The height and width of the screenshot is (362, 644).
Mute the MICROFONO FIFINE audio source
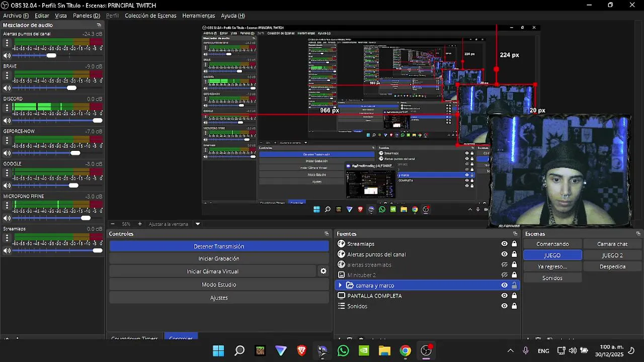[7, 218]
